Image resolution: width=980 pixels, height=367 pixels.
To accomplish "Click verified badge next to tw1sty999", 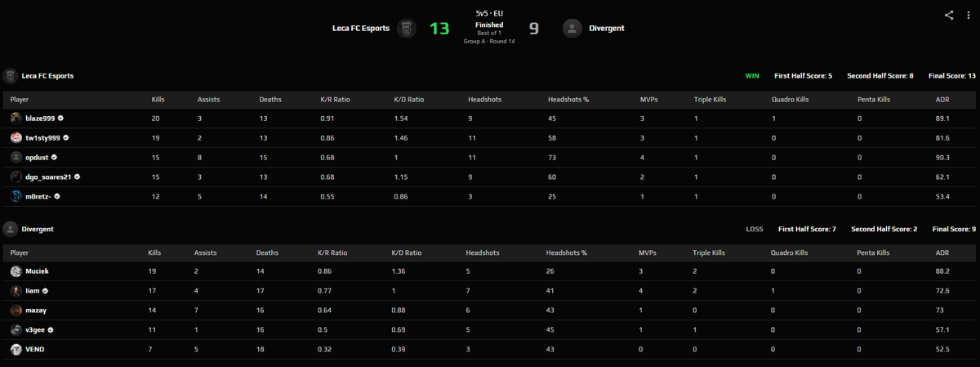I will click(65, 137).
